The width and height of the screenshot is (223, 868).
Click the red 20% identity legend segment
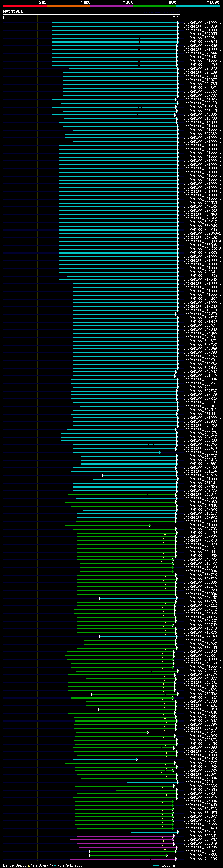(25, 6)
